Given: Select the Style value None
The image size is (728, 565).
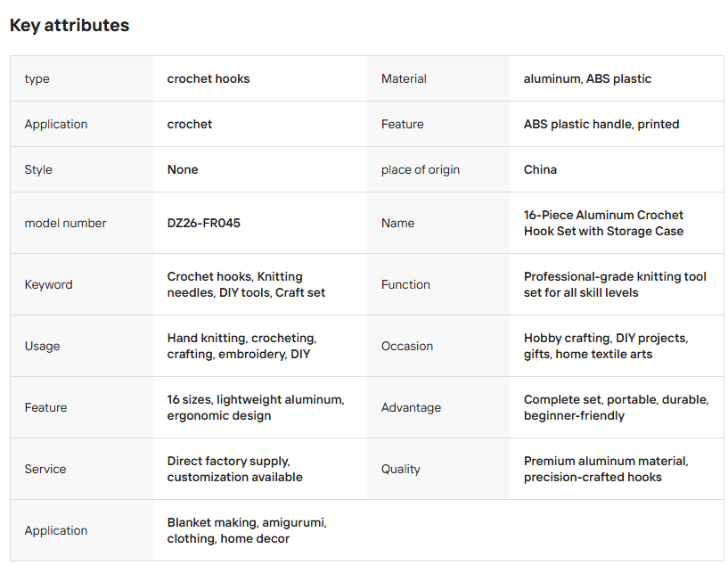Looking at the screenshot, I should tap(183, 169).
